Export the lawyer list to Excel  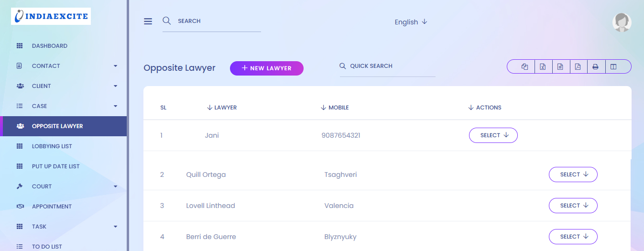[x=543, y=67]
